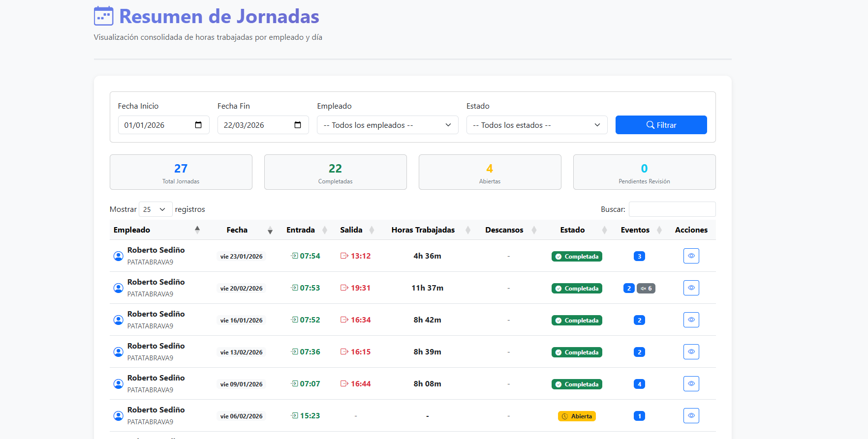Open the Empleado filter dropdown
Image resolution: width=868 pixels, height=439 pixels.
[387, 125]
